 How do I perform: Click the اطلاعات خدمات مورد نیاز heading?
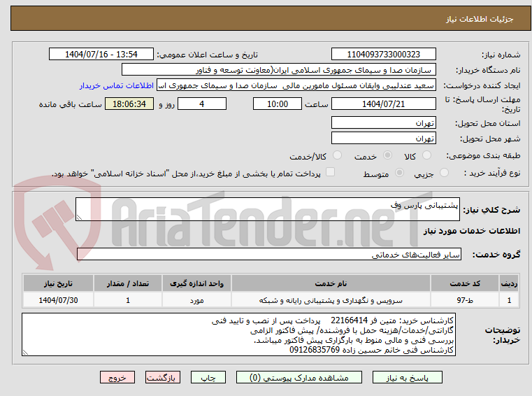coord(472,231)
